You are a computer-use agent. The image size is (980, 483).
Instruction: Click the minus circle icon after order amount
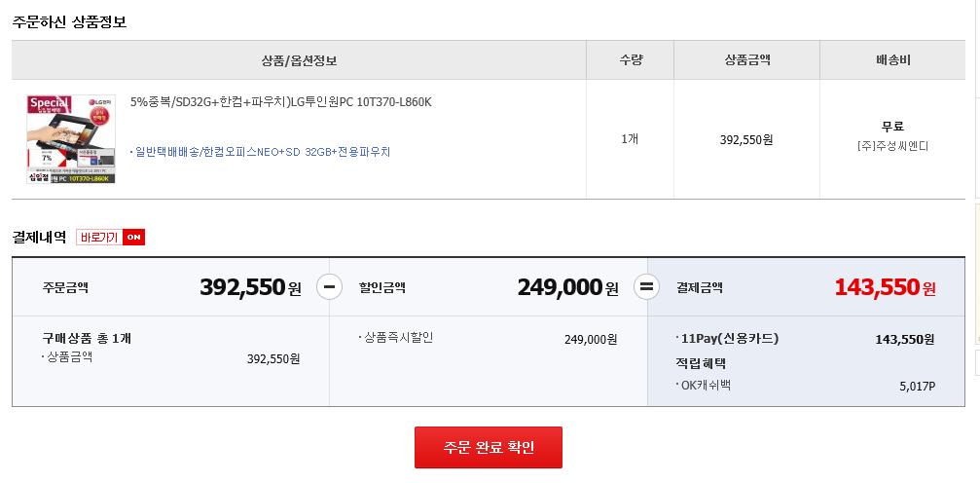click(329, 287)
